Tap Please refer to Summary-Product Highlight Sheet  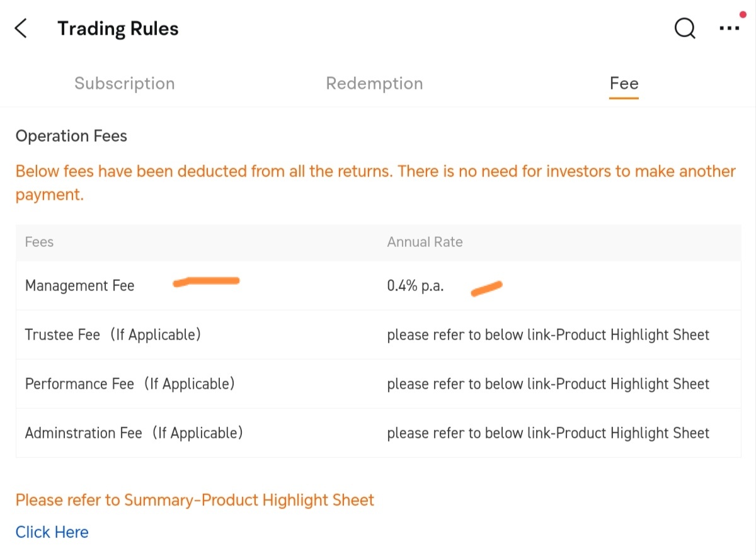(195, 500)
